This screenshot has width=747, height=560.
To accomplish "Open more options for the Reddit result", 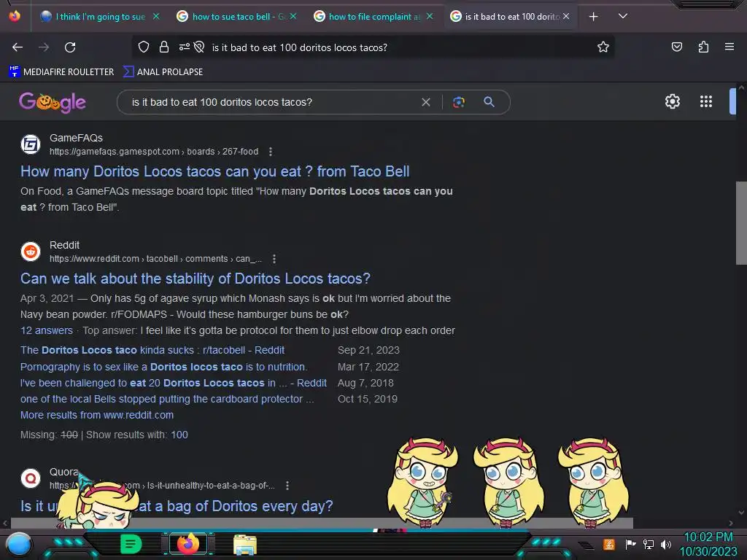I will pyautogui.click(x=274, y=259).
